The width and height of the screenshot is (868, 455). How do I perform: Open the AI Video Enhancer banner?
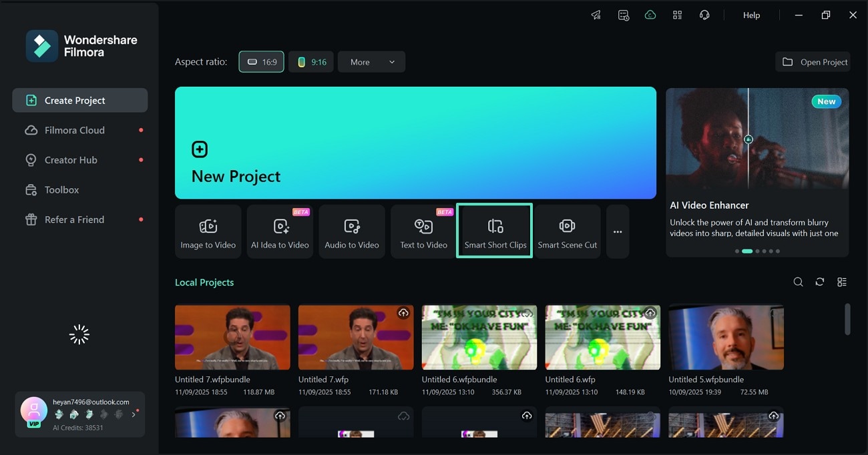757,172
